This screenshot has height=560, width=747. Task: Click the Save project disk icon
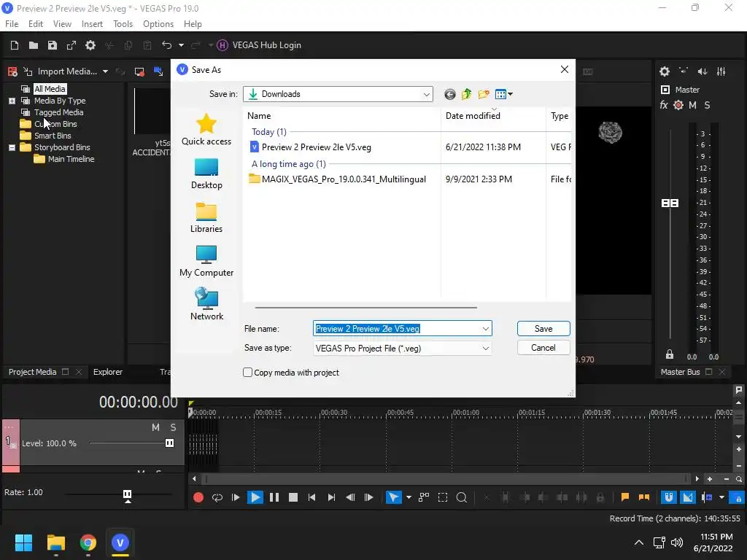click(53, 45)
